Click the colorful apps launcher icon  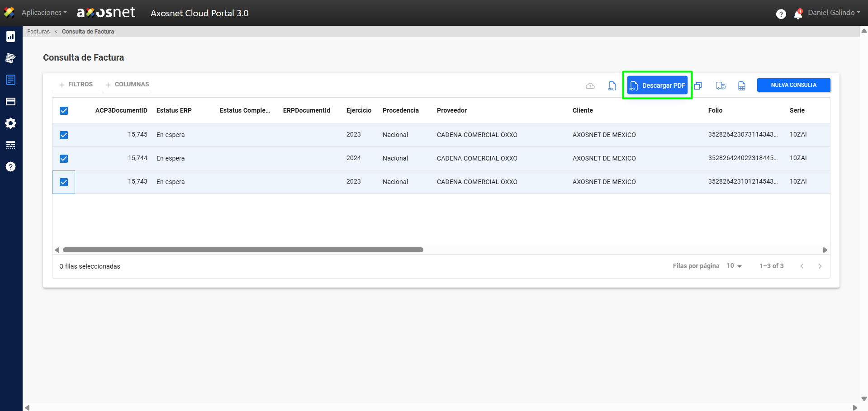9,13
